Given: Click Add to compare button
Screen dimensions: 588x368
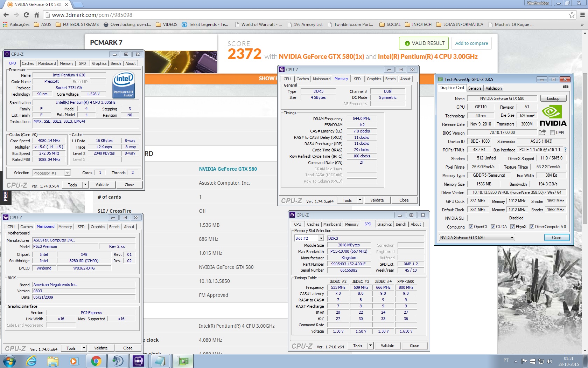Looking at the screenshot, I should pos(471,43).
